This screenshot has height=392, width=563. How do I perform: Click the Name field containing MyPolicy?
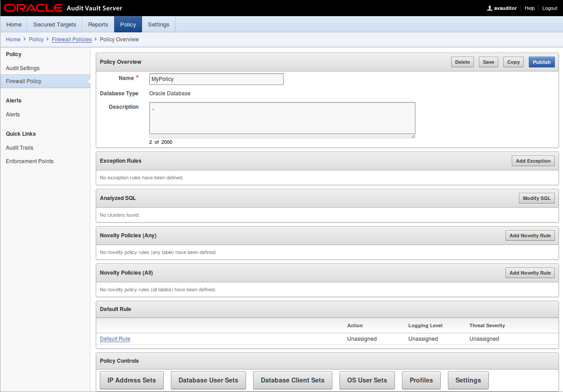click(216, 79)
